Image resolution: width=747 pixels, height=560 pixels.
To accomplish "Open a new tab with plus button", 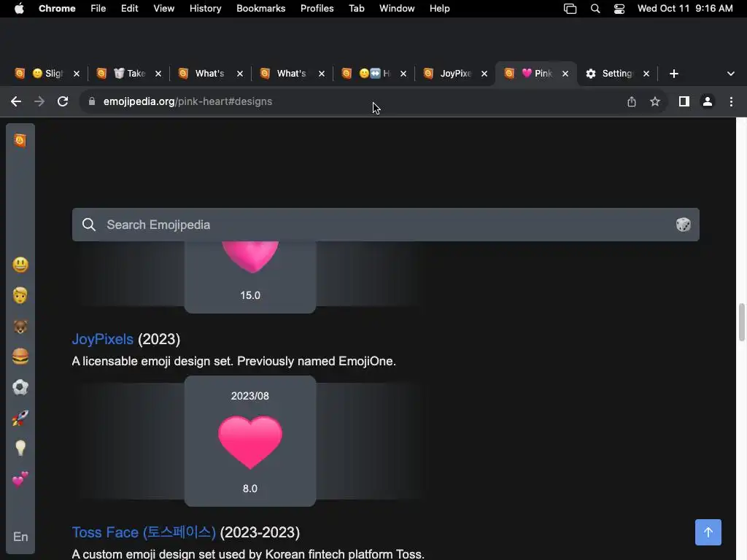I will point(673,74).
